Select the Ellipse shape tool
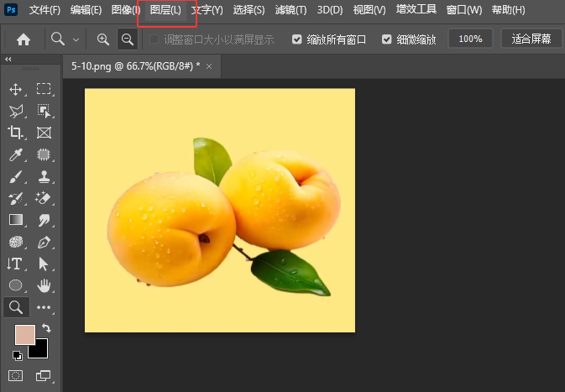This screenshot has height=392, width=565. [15, 285]
